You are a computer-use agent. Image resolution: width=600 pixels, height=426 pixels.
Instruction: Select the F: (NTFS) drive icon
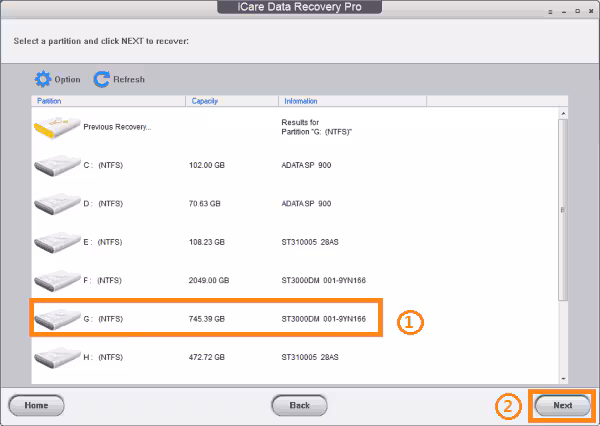57,281
